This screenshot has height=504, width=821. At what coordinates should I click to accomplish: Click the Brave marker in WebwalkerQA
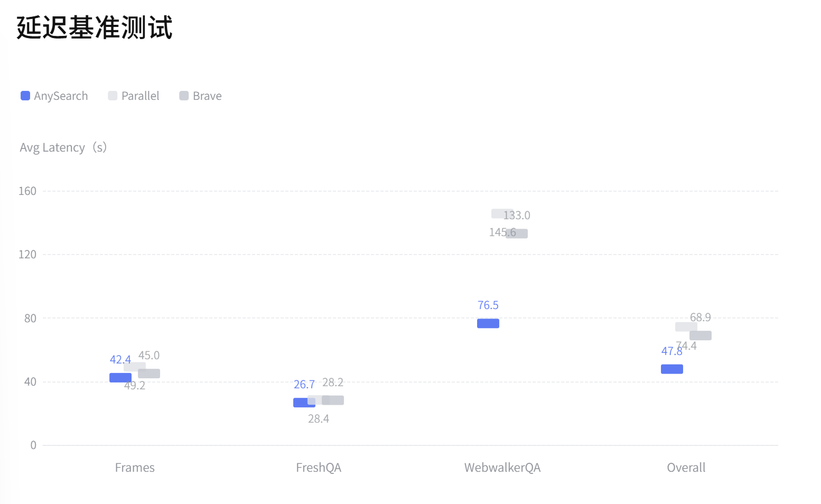tap(517, 234)
